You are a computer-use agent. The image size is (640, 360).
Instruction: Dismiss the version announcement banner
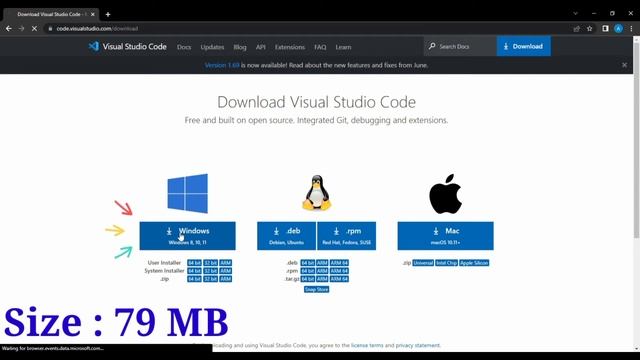coord(624,65)
